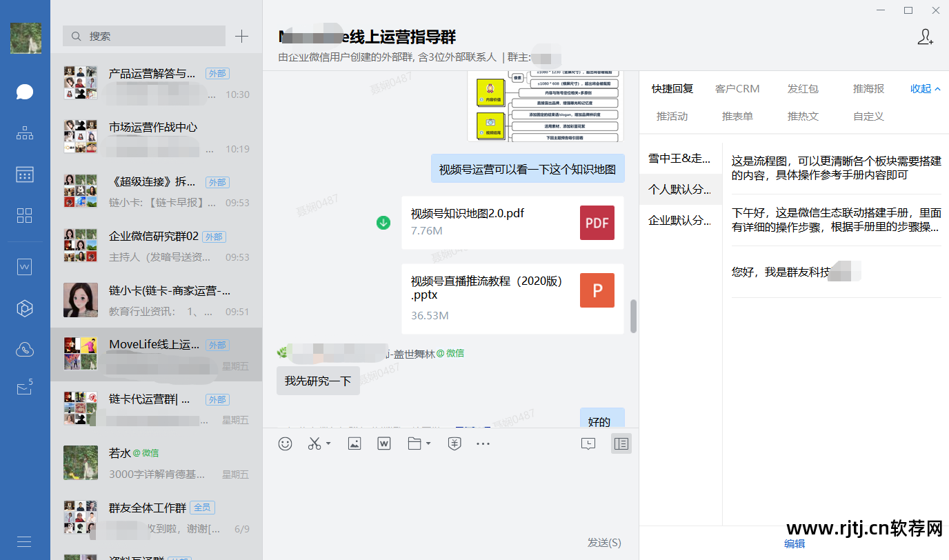Viewport: 949px width, 560px height.
Task: Toggle the side panel view icon
Action: pos(621,443)
